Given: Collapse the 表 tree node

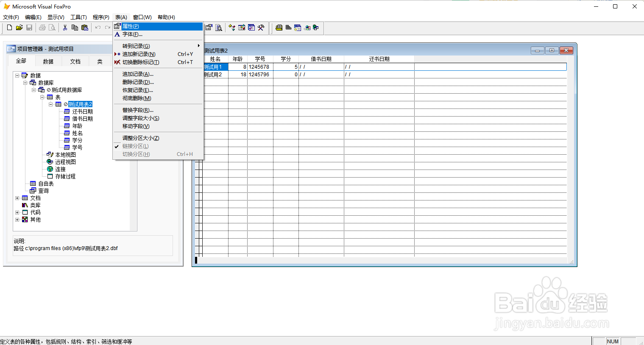Looking at the screenshot, I should tap(42, 97).
